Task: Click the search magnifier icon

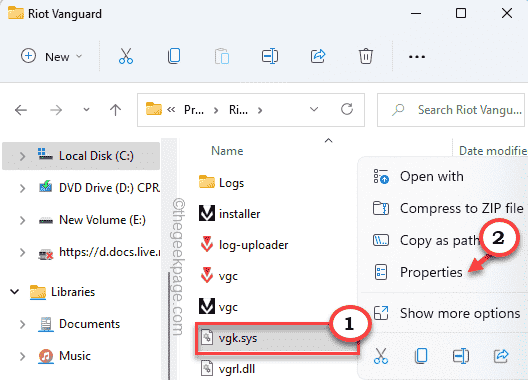Action: tap(398, 110)
